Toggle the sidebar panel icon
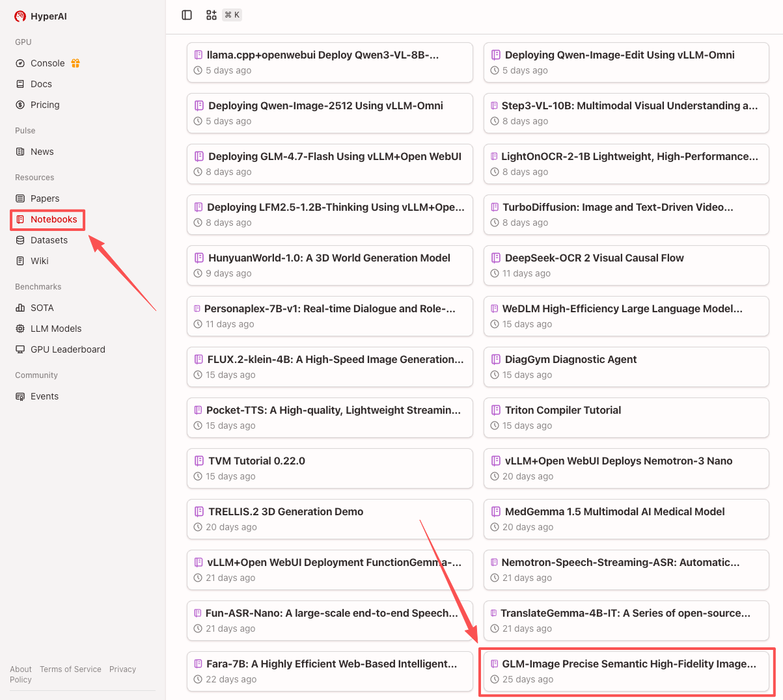Viewport: 783px width, 700px height. pos(187,15)
